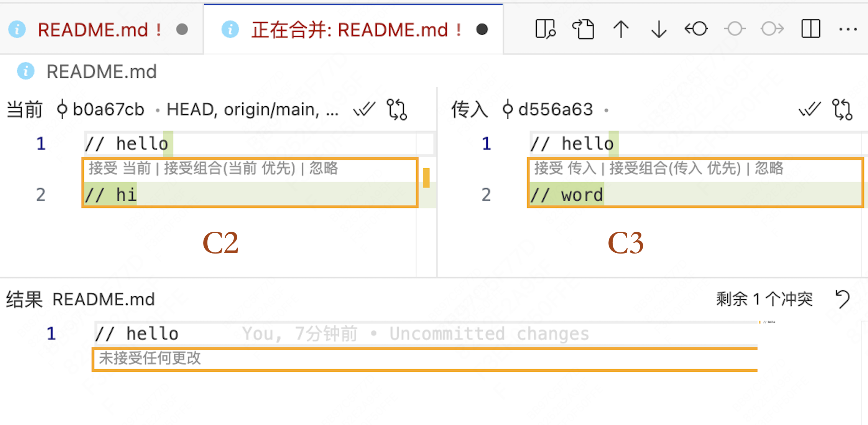Image resolution: width=868 pixels, height=425 pixels.
Task: Open the more actions ellipsis menu
Action: tap(848, 29)
